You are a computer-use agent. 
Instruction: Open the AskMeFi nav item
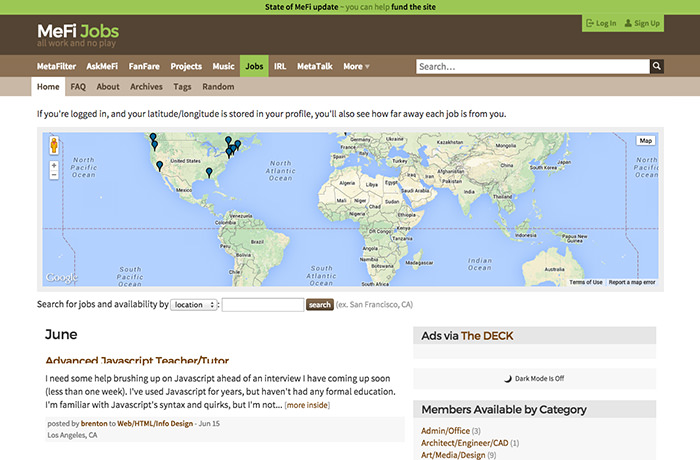click(102, 66)
